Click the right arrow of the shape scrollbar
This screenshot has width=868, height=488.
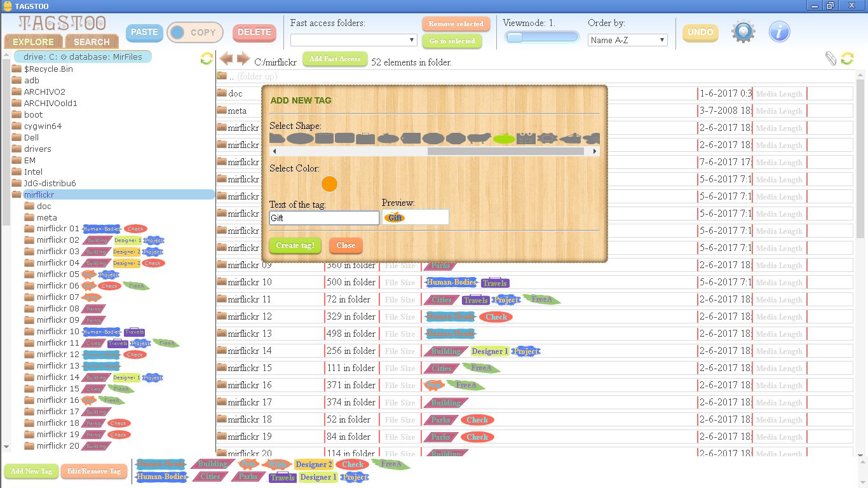595,151
